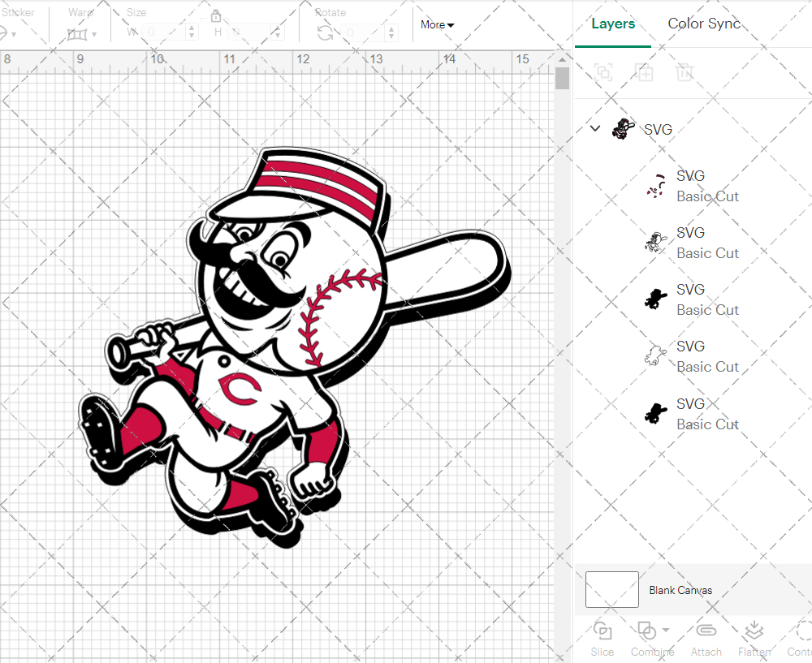The width and height of the screenshot is (812, 663).
Task: Select the top SVG group thumbnail
Action: [x=624, y=129]
